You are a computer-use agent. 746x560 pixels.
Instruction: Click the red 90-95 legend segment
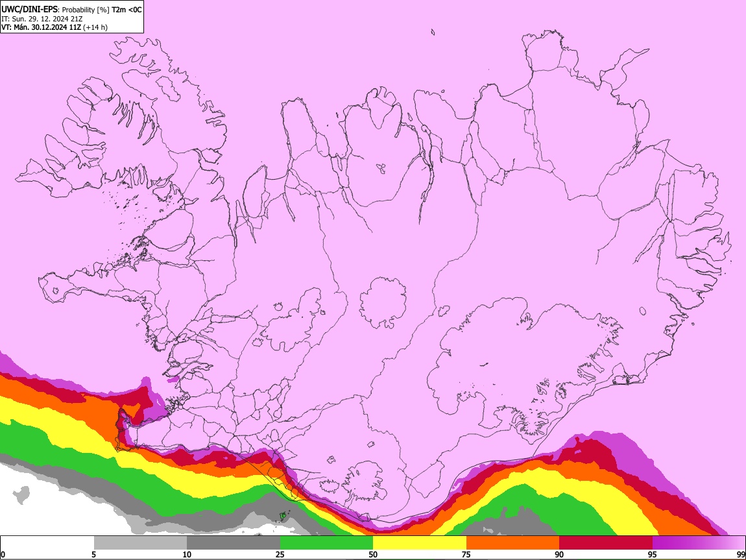pos(606,543)
